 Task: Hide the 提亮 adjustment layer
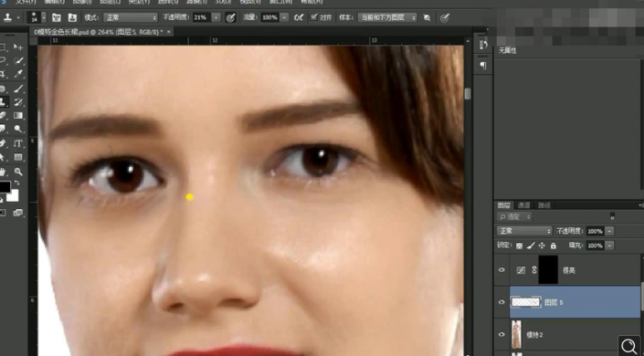(x=501, y=270)
